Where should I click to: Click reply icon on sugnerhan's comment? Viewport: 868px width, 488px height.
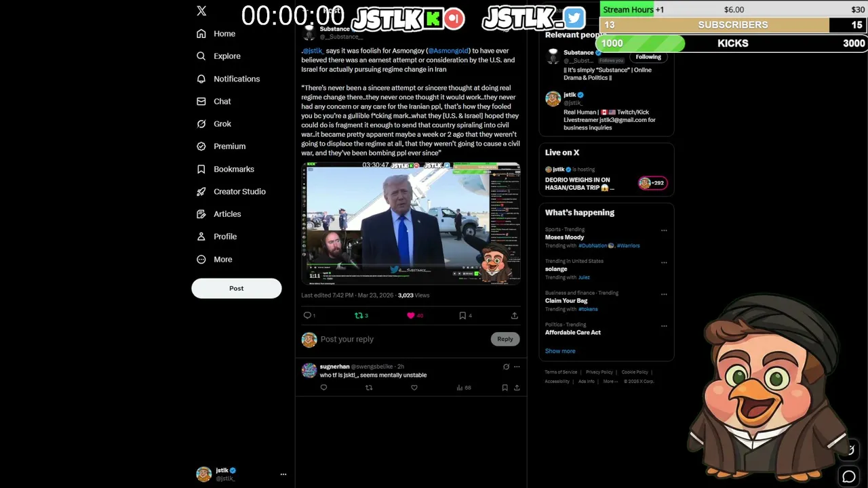click(x=323, y=388)
